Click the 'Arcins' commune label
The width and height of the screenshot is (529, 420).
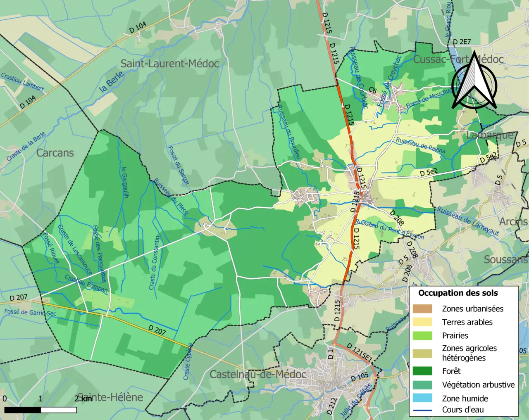click(x=514, y=222)
